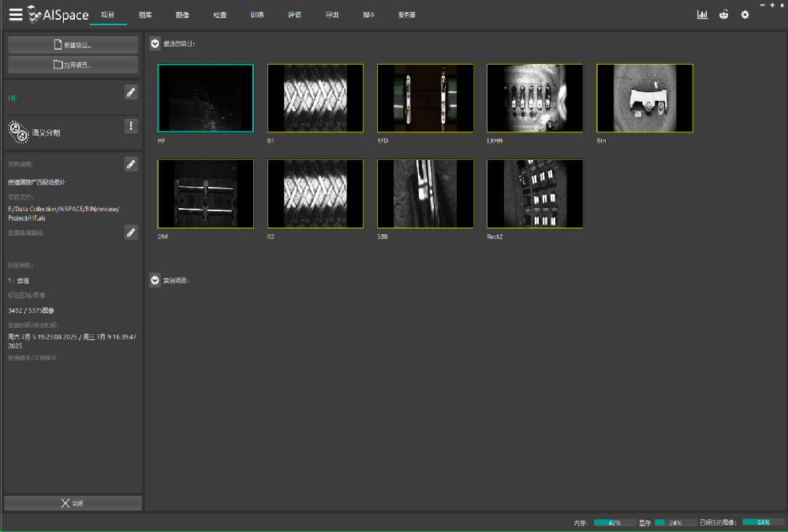The image size is (788, 532).
Task: Click the 已标注的图像 progress bar
Action: (x=762, y=523)
